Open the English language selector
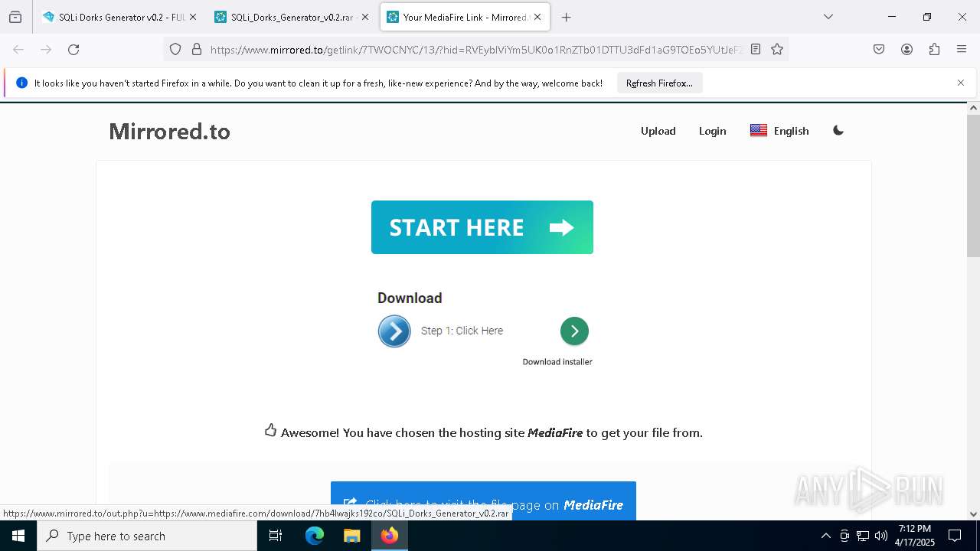980x551 pixels. [779, 131]
